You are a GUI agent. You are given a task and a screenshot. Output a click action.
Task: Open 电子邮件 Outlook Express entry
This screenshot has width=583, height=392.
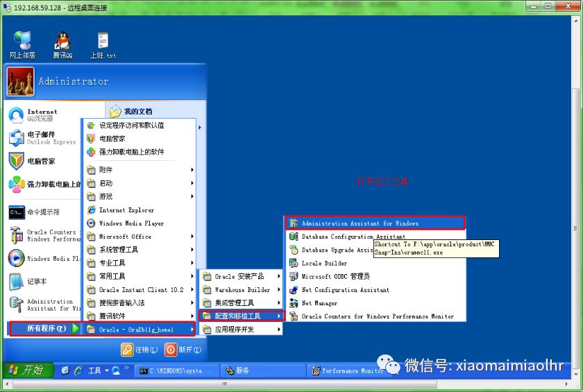(x=43, y=138)
